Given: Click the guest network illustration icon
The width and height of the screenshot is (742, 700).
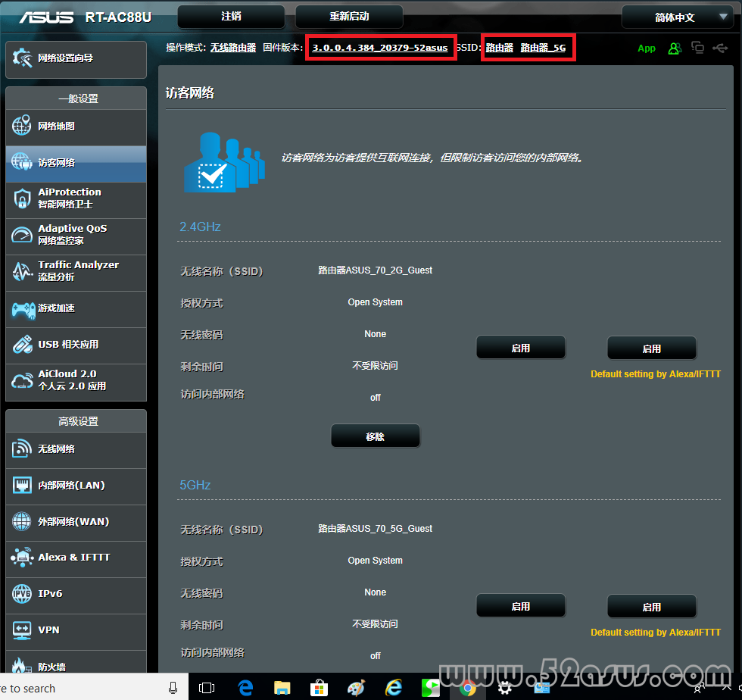Looking at the screenshot, I should click(x=224, y=162).
